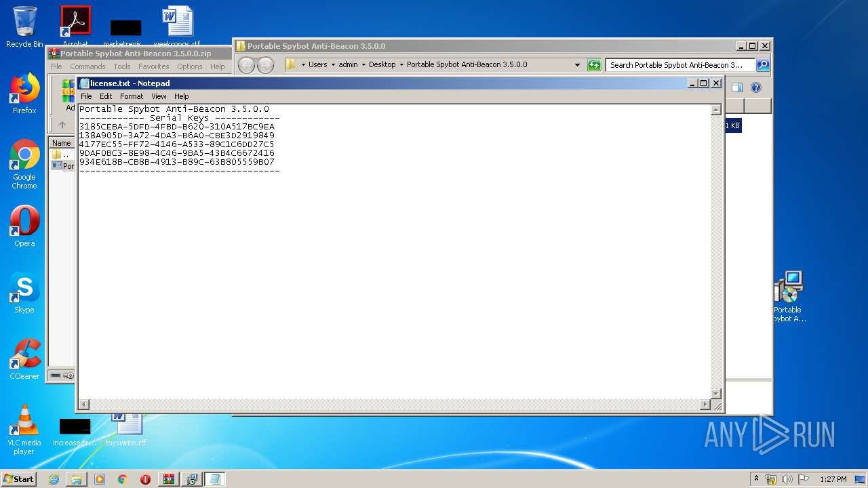
Task: Click Internet Explorer taskbar icon
Action: [54, 479]
